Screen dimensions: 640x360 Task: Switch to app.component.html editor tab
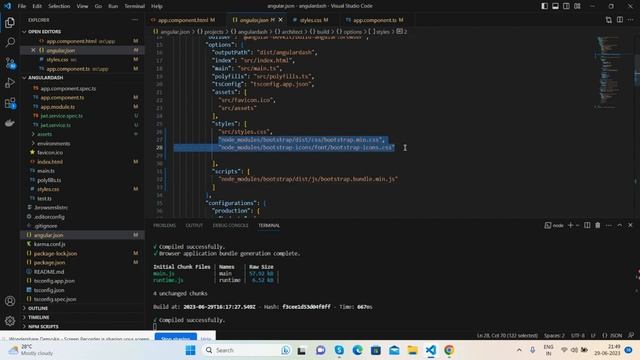pos(183,20)
